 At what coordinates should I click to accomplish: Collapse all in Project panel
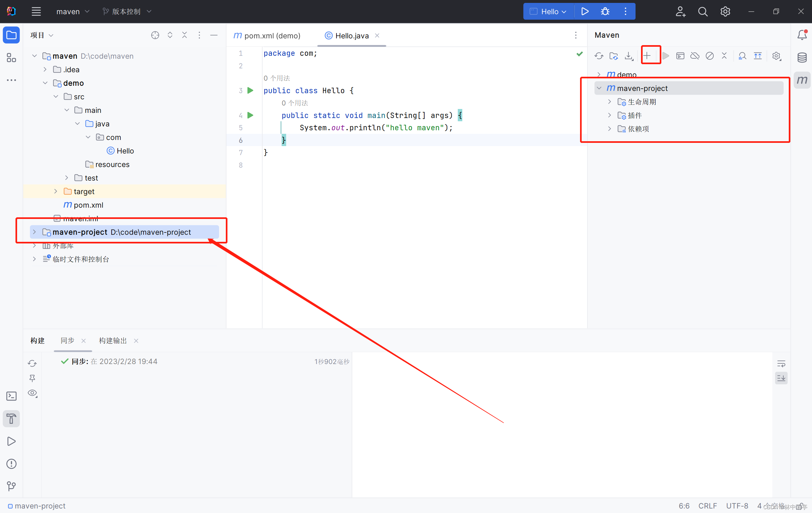click(x=185, y=35)
